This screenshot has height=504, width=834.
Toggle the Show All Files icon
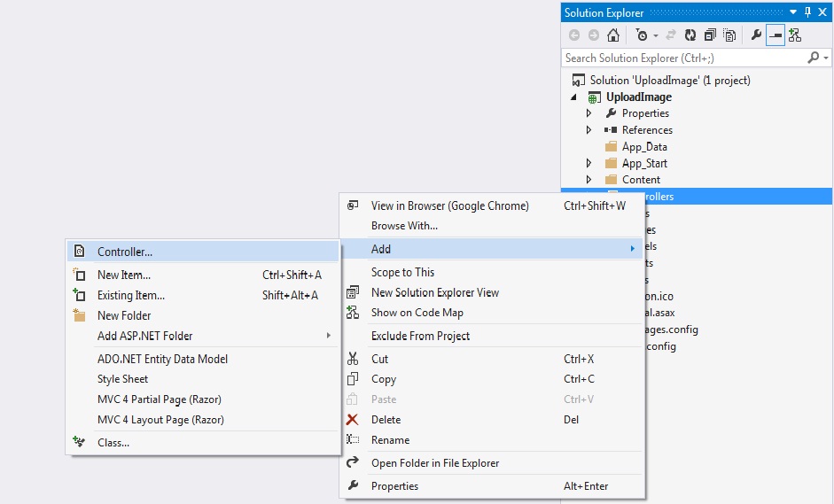[729, 35]
